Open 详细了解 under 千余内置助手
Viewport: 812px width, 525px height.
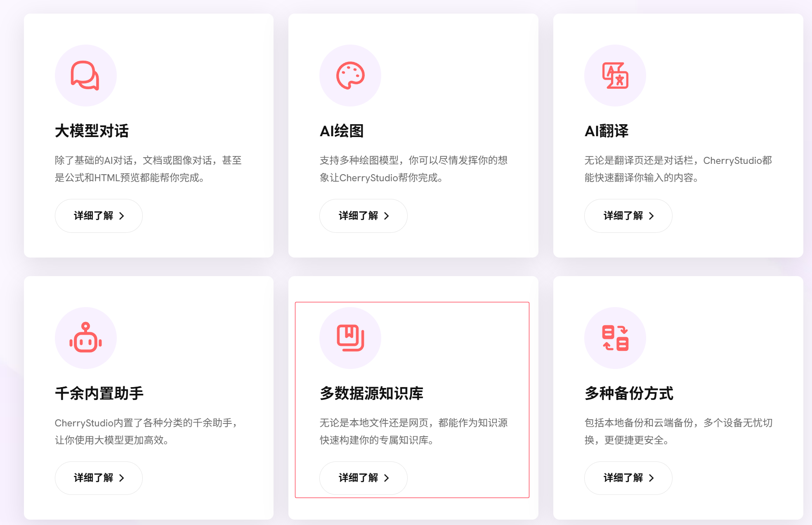pos(99,478)
